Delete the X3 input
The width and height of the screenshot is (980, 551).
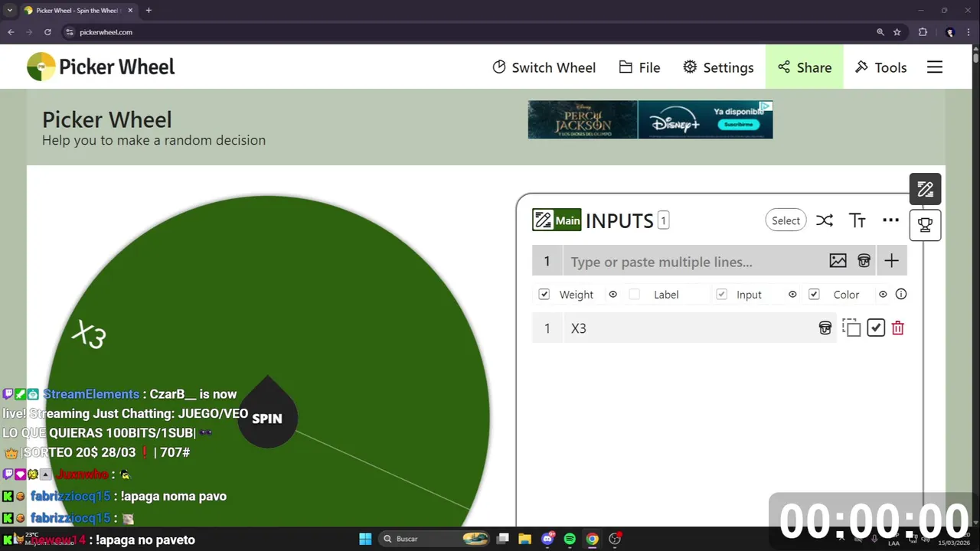click(x=898, y=328)
